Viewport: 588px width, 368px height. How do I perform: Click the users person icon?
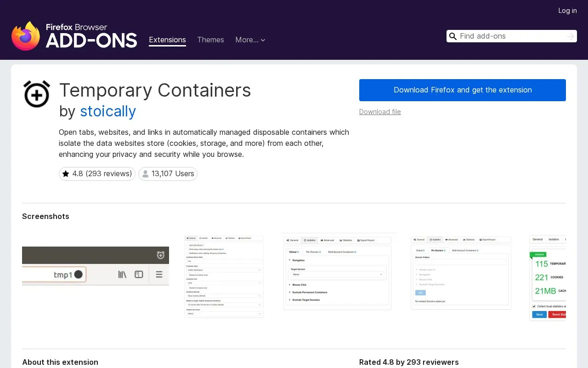(145, 174)
